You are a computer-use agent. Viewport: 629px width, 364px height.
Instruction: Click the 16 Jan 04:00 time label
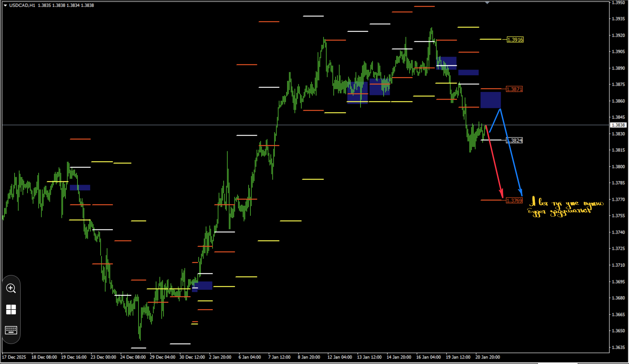pyautogui.click(x=428, y=357)
